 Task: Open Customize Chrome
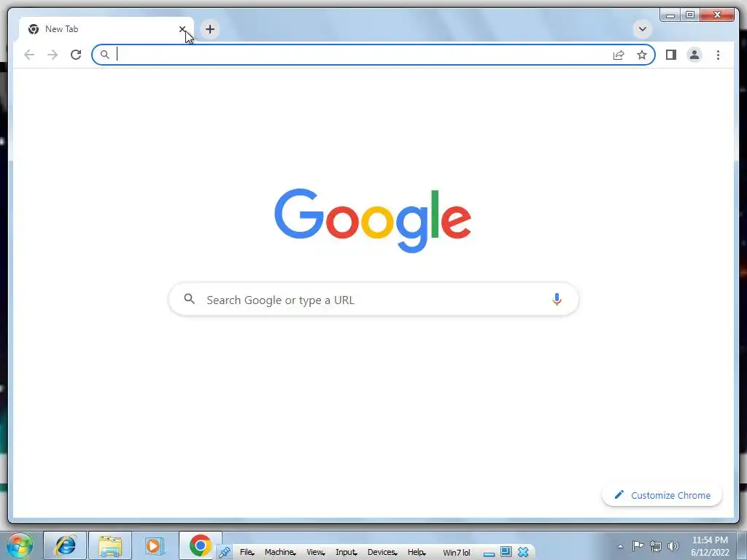coord(662,495)
